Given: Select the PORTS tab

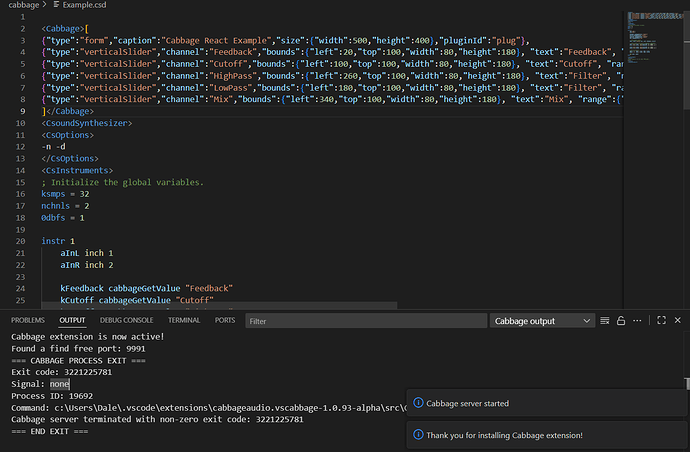Looking at the screenshot, I should pyautogui.click(x=225, y=320).
